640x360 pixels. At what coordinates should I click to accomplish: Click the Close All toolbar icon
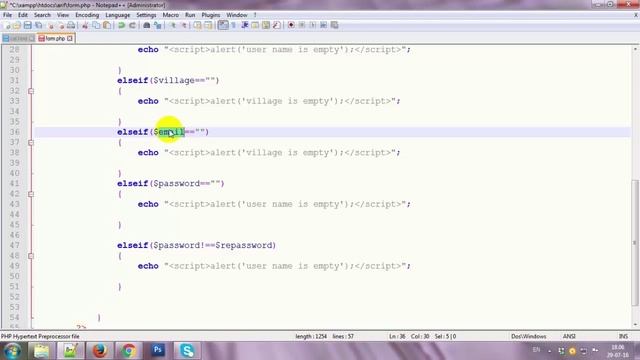point(62,25)
